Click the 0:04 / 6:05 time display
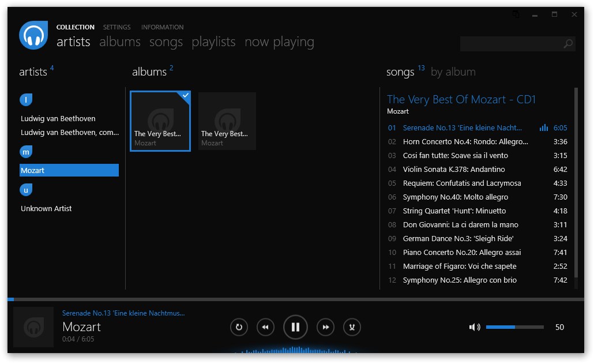594x364 pixels. pos(78,339)
